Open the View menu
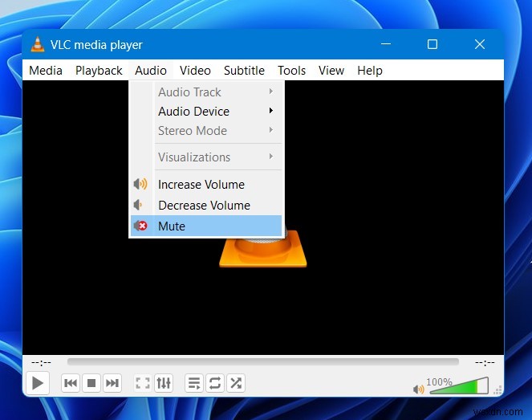This screenshot has height=420, width=532. coord(331,71)
